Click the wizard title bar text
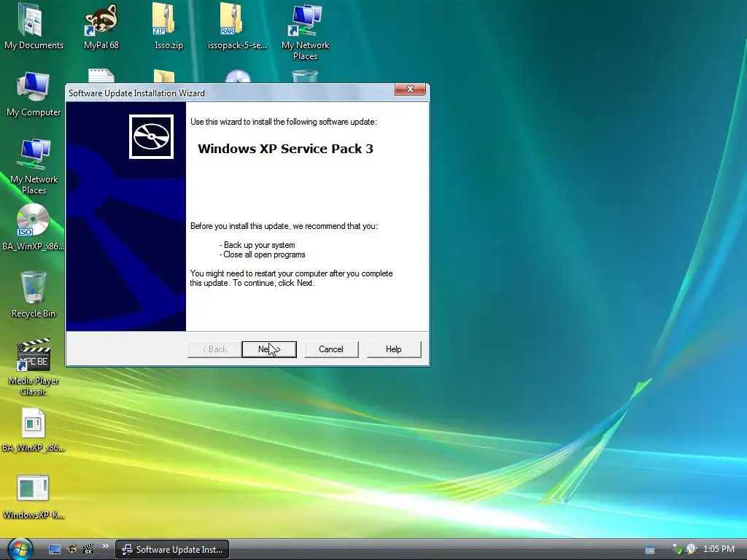This screenshot has height=560, width=747. tap(136, 93)
